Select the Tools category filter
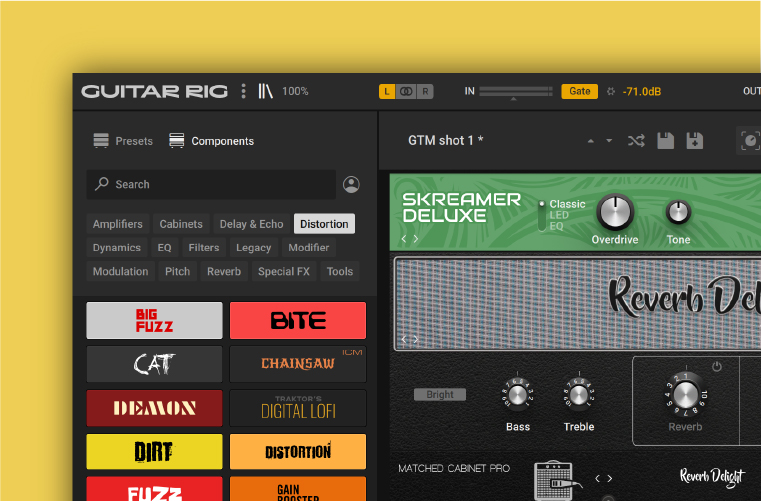Viewport: 761px width, 501px height. pos(340,271)
